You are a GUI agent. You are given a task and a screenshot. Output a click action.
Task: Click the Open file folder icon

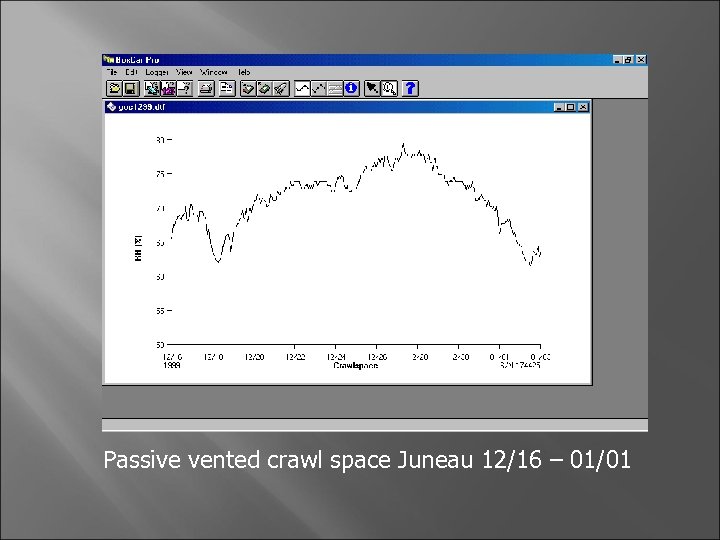(x=114, y=88)
